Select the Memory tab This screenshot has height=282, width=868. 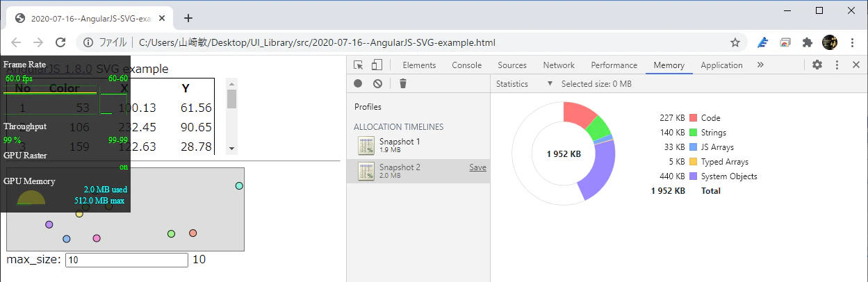pyautogui.click(x=669, y=65)
